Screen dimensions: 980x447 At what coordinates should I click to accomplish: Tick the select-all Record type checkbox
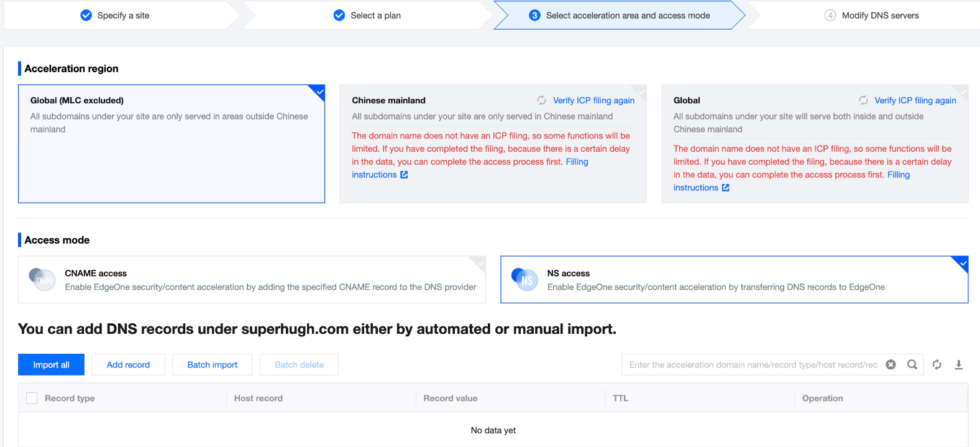(32, 398)
